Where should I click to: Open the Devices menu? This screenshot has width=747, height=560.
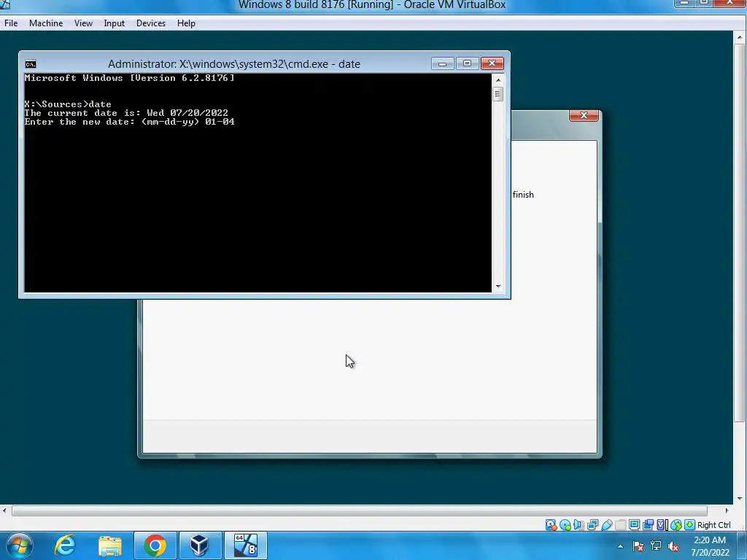[x=151, y=23]
